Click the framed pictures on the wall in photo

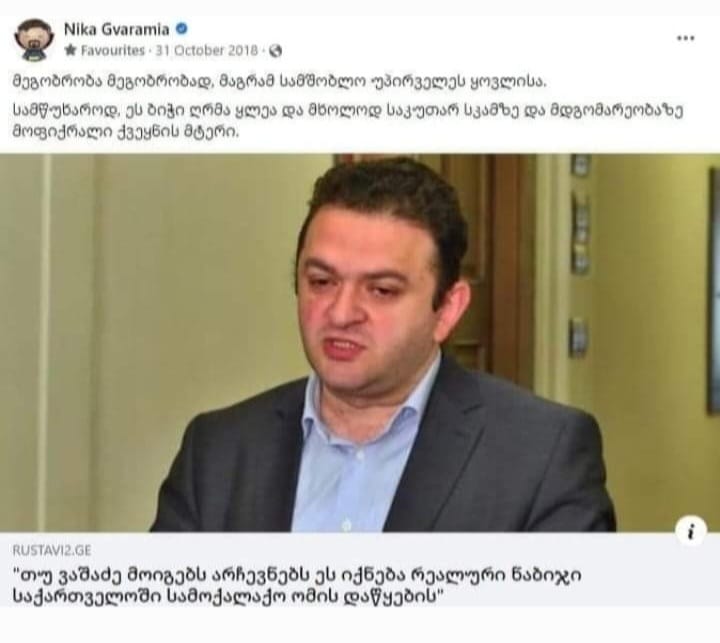tap(581, 257)
